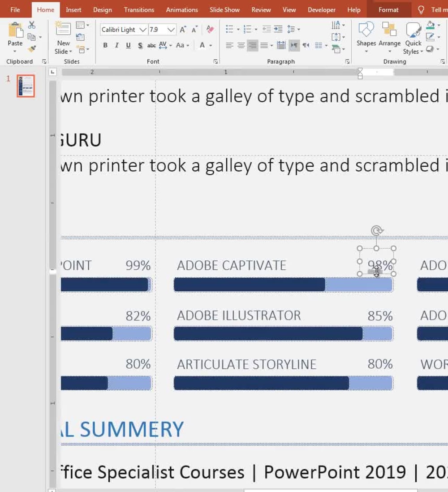448x492 pixels.
Task: Open Numbering style dropdown arrow
Action: 256,30
